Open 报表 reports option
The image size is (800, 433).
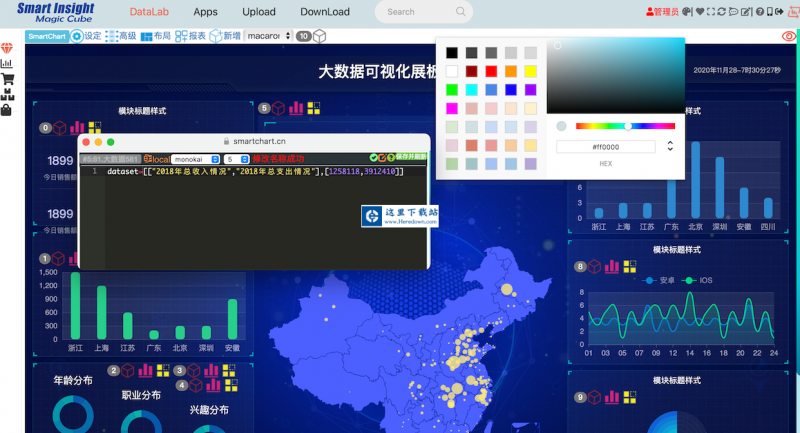190,36
